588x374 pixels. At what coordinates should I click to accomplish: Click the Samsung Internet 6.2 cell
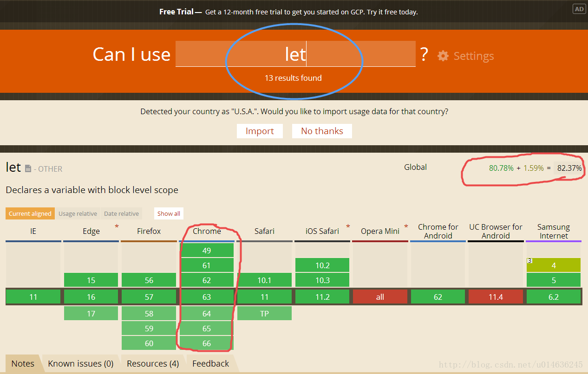coord(554,297)
